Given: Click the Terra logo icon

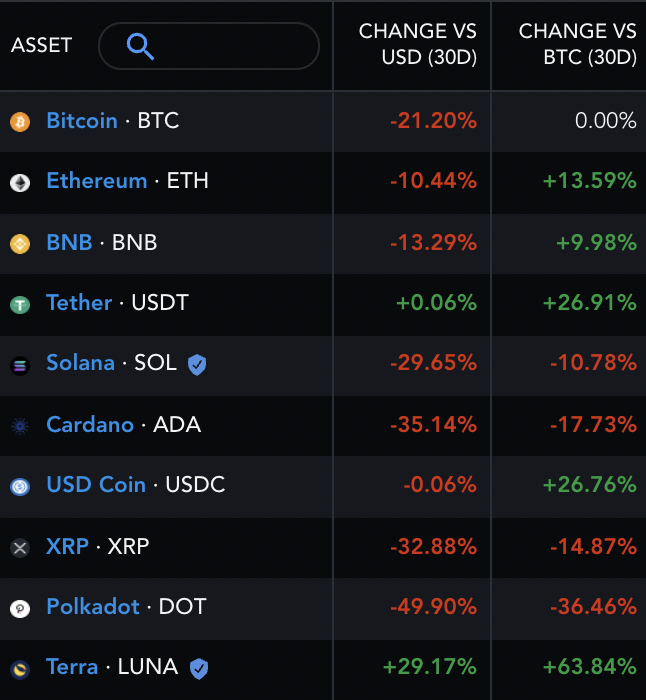Looking at the screenshot, I should tap(20, 668).
